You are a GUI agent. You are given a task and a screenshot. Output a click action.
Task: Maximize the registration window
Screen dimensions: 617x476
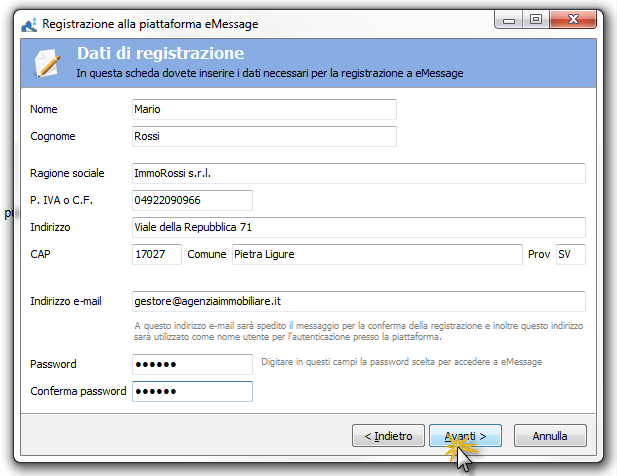tap(536, 20)
